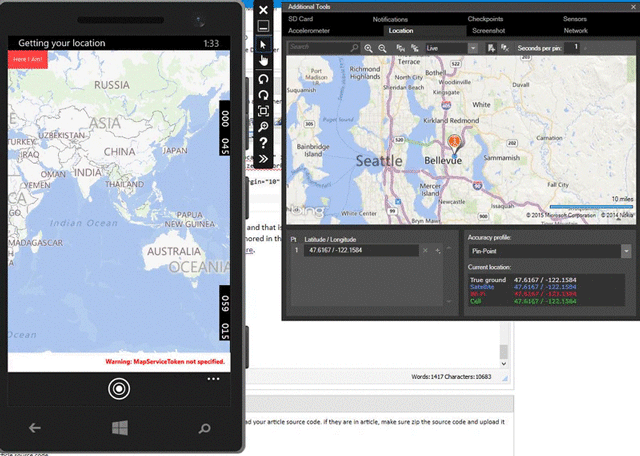640x456 pixels.
Task: Tap the phone search magnifier button
Action: [204, 428]
